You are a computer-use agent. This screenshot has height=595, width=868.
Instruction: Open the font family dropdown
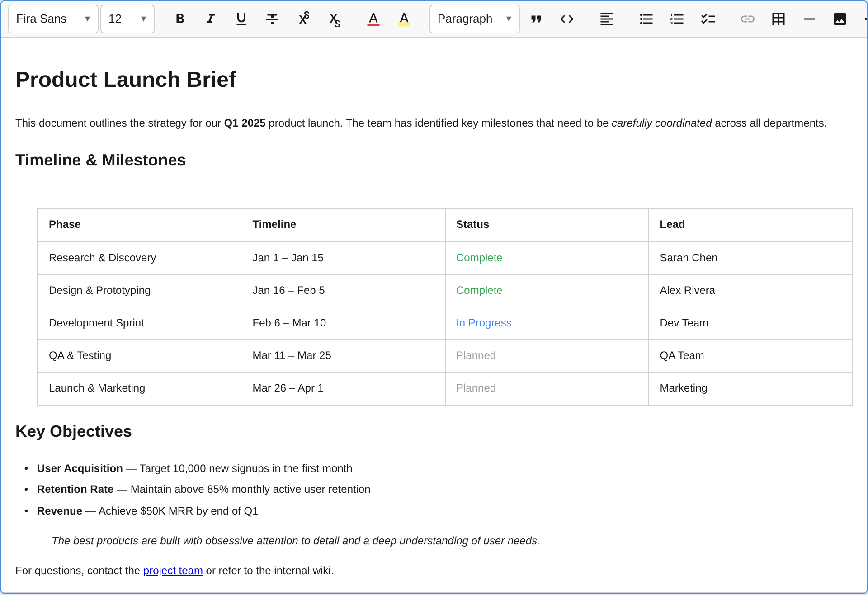(x=52, y=19)
